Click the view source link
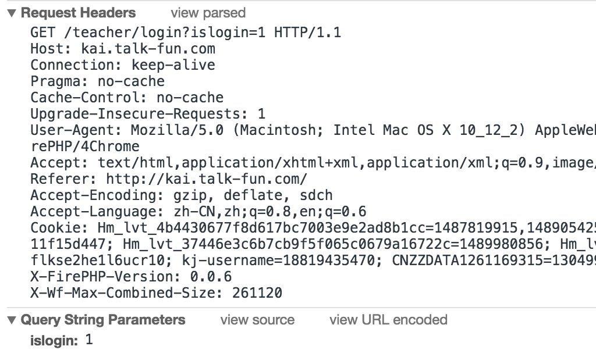This screenshot has height=364, width=596. (257, 320)
